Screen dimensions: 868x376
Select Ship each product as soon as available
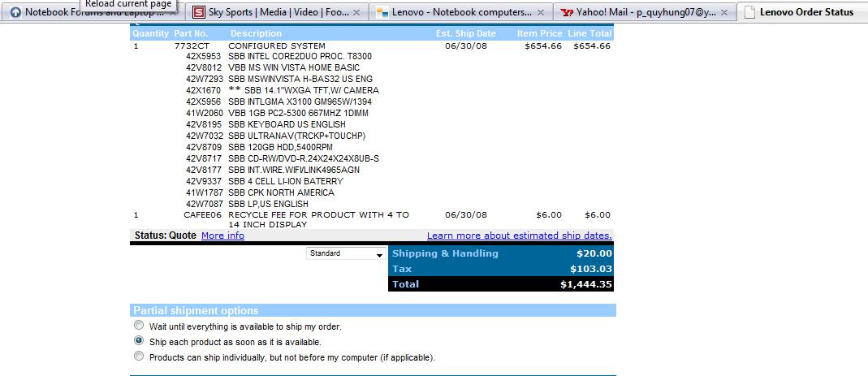139,340
